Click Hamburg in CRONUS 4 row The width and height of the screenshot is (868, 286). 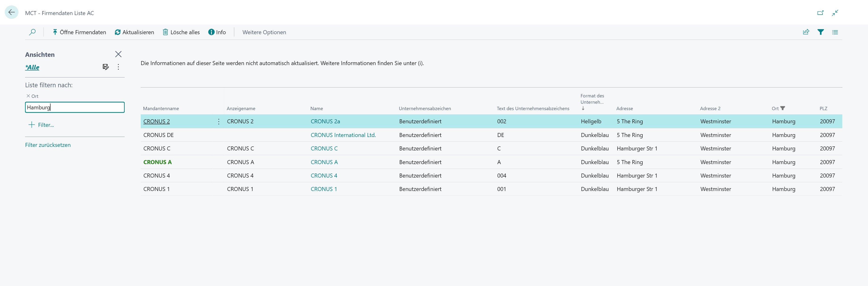[783, 176]
